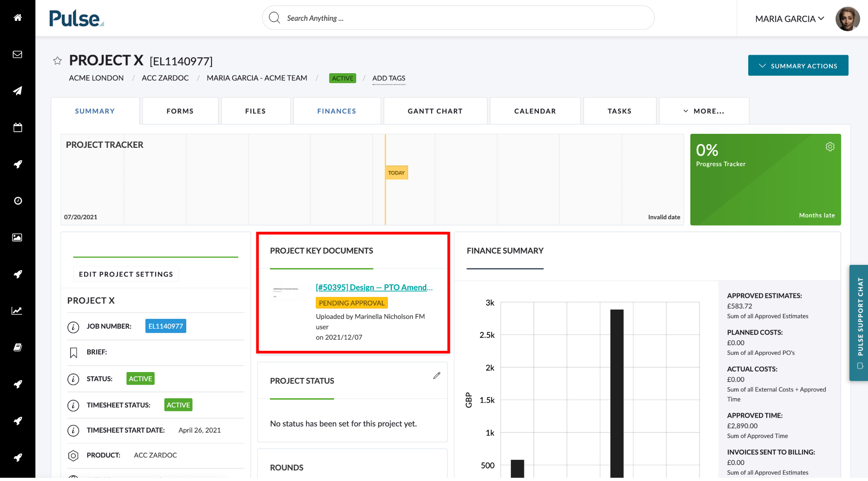This screenshot has height=481, width=868.
Task: Click the Product hexagon icon
Action: (73, 456)
